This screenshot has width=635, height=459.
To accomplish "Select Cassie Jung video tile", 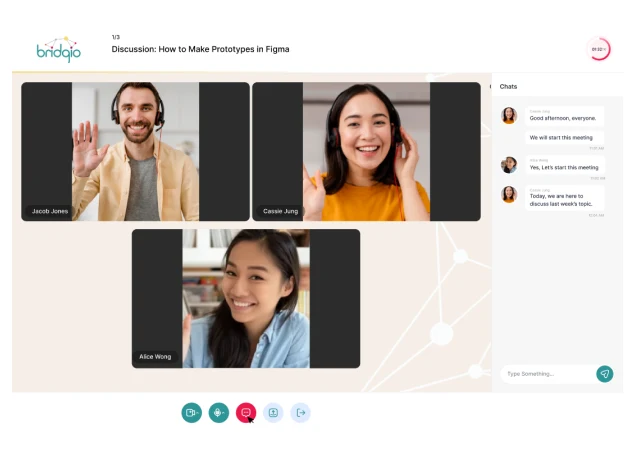I will tap(366, 151).
